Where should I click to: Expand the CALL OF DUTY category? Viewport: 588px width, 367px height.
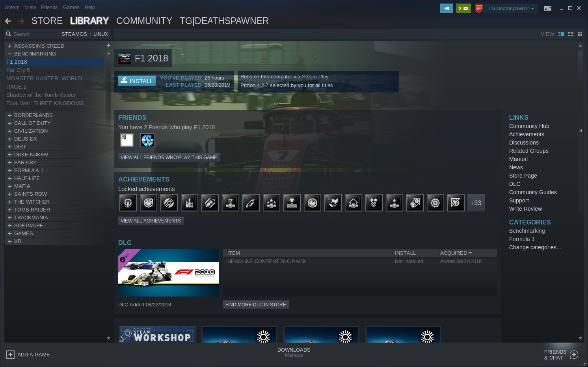pos(10,123)
